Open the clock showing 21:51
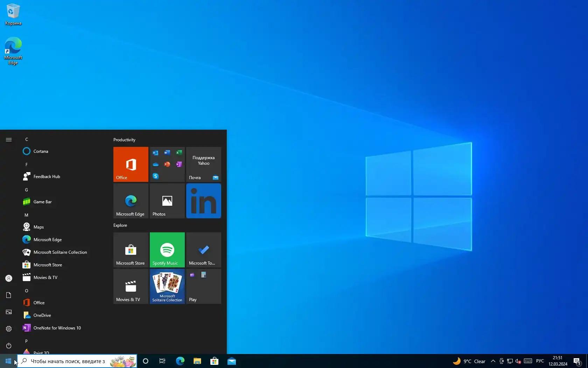Screen dimensions: 588x368 click(x=558, y=361)
